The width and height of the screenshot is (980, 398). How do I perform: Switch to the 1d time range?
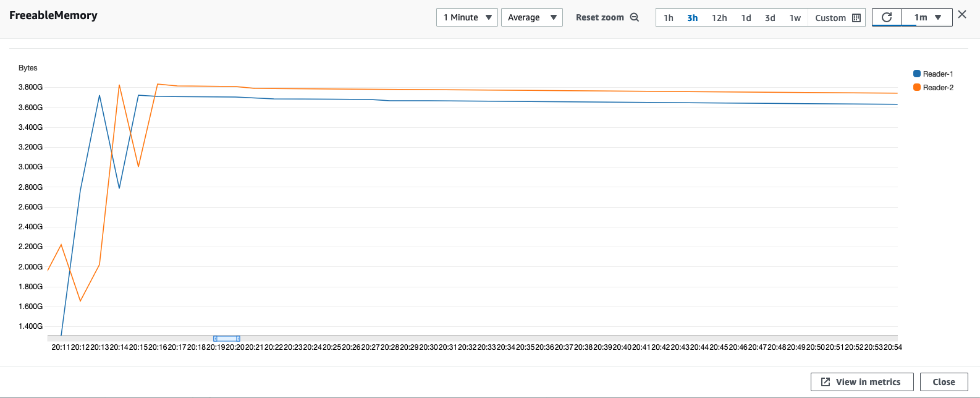point(746,18)
